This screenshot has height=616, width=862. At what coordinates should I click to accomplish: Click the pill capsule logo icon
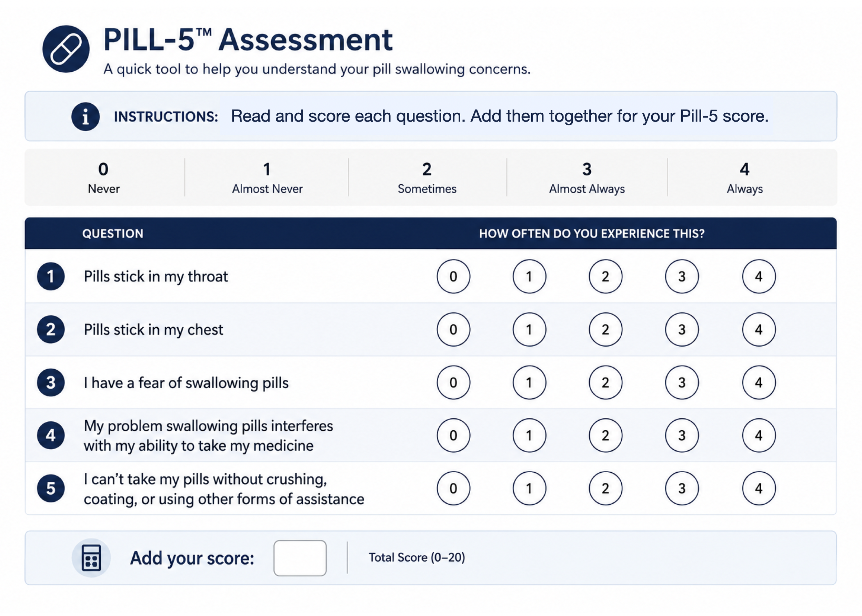[x=66, y=49]
